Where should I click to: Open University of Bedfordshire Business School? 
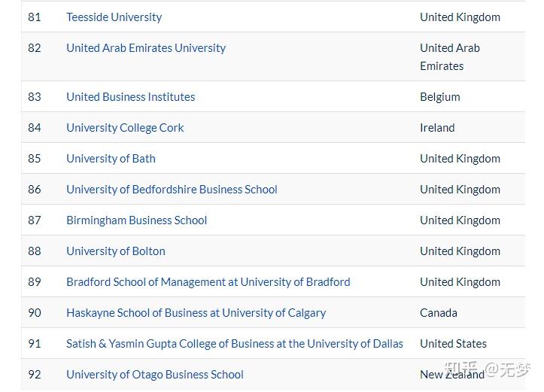coord(172,190)
